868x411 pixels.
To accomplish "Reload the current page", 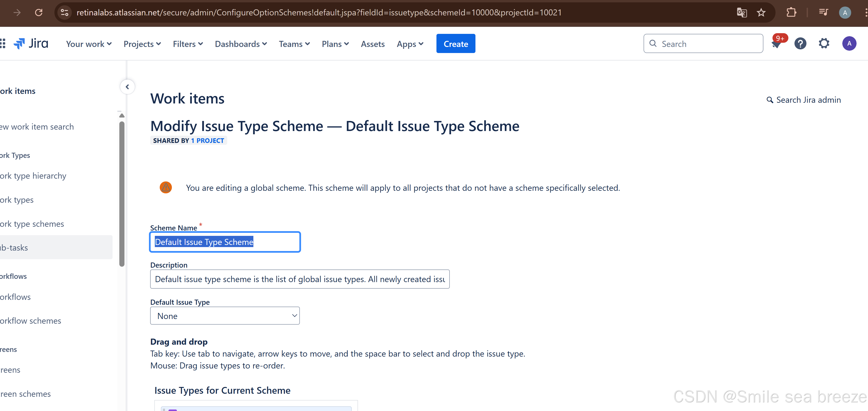I will 39,12.
